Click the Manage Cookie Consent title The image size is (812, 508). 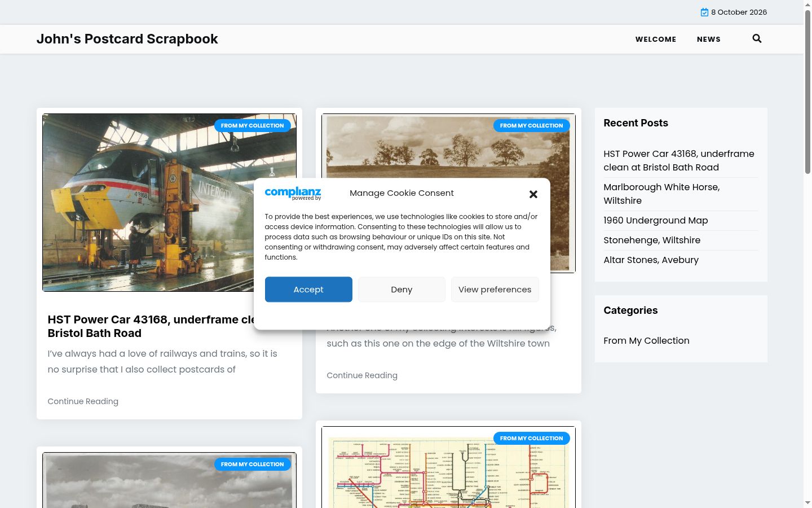click(401, 193)
